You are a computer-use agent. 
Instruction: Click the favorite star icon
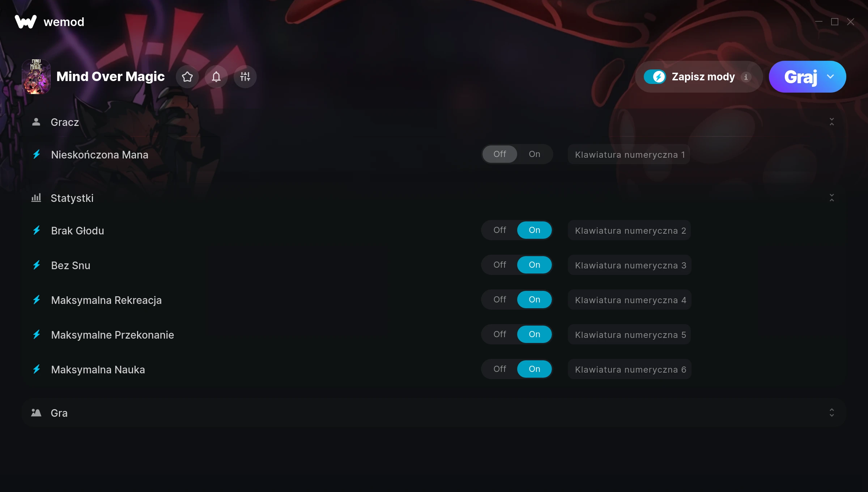(x=187, y=77)
